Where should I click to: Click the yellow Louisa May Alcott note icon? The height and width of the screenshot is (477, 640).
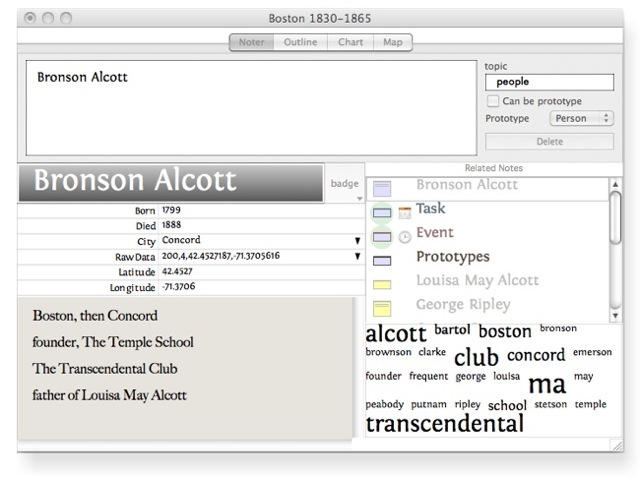click(x=381, y=284)
